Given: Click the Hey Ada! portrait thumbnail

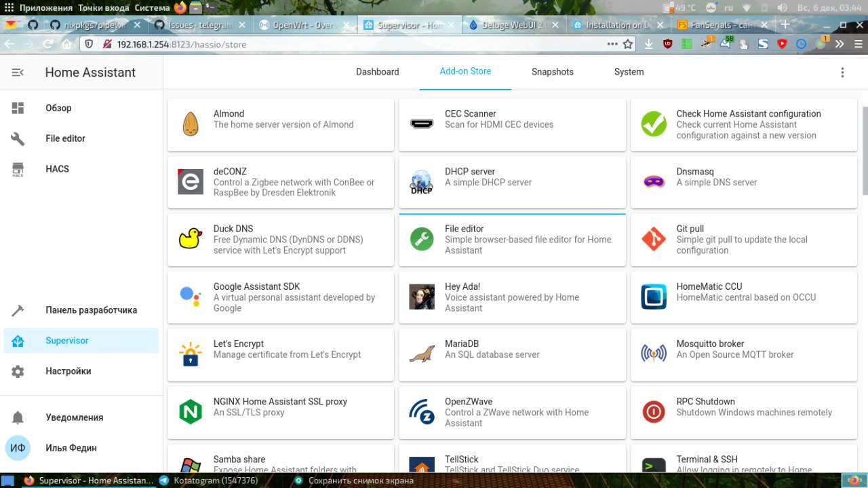Looking at the screenshot, I should coord(422,297).
